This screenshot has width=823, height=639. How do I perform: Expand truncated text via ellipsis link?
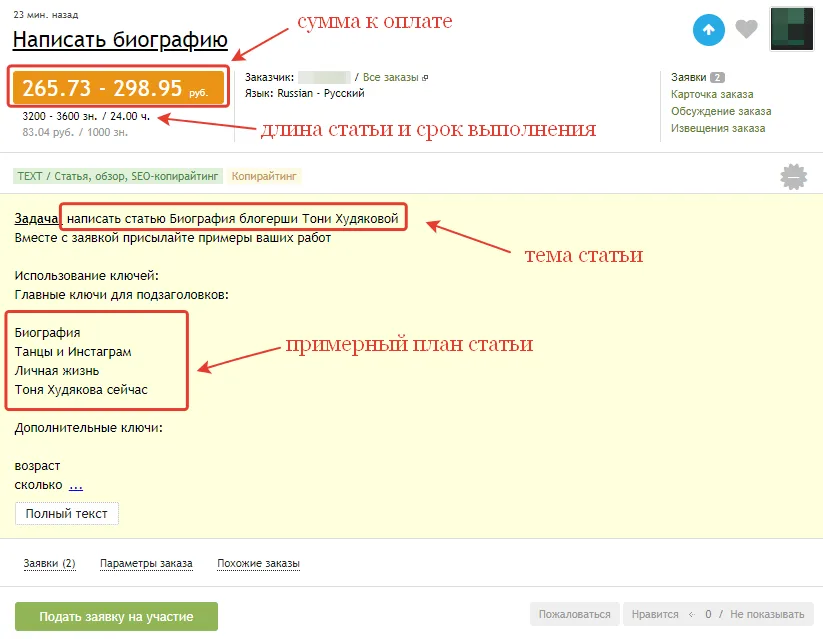[x=76, y=485]
